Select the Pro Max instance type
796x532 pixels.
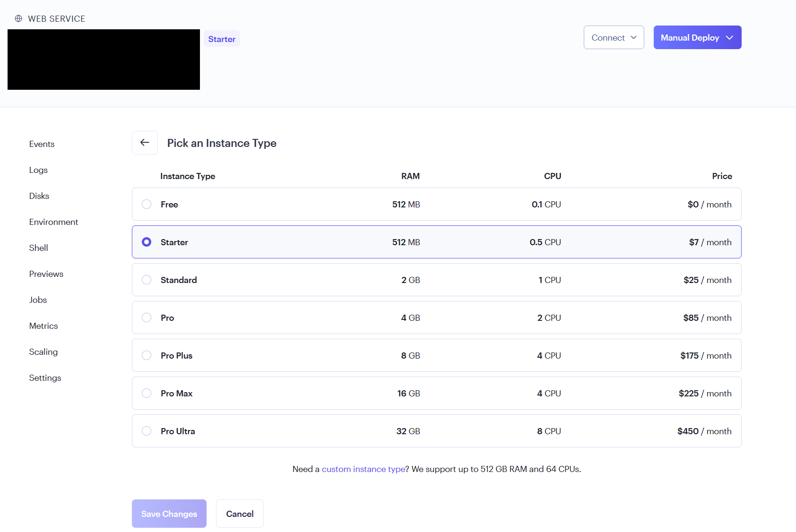(x=147, y=393)
